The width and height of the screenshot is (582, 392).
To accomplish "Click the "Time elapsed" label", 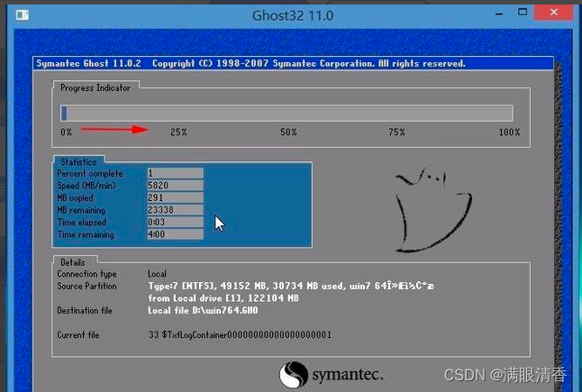I will click(x=82, y=223).
